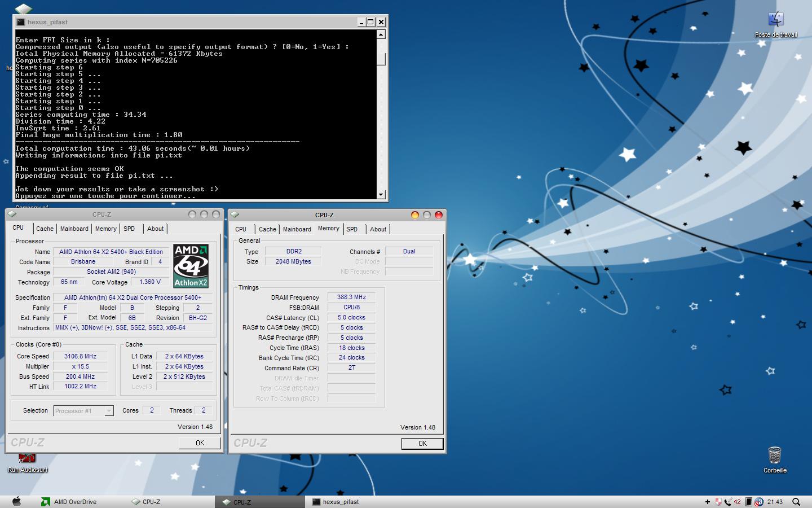This screenshot has width=812, height=508.
Task: Select Memory tab in right CPU-Z window
Action: (329, 228)
